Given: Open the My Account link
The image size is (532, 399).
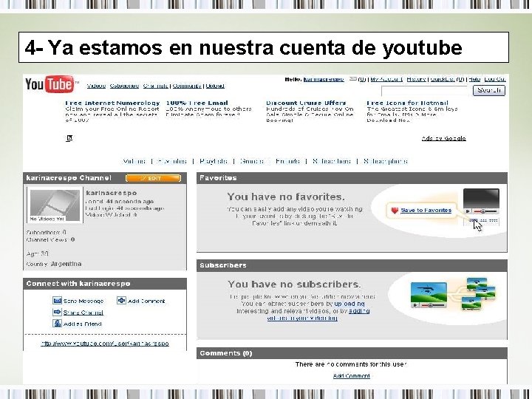Looking at the screenshot, I should point(386,79).
